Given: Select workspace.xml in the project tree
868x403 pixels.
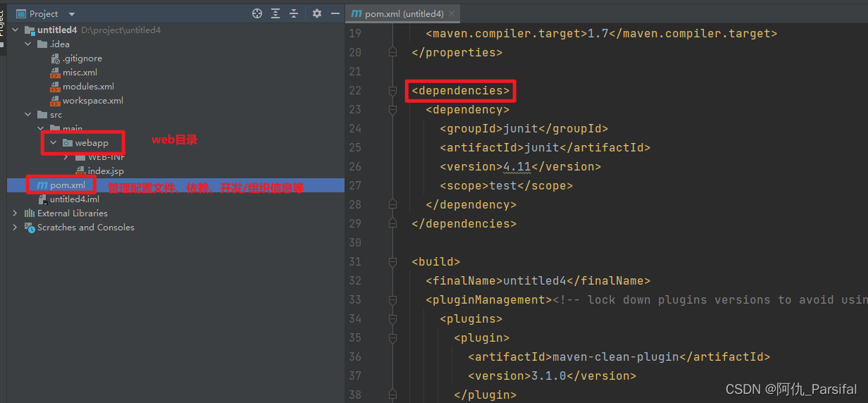Looking at the screenshot, I should point(92,101).
